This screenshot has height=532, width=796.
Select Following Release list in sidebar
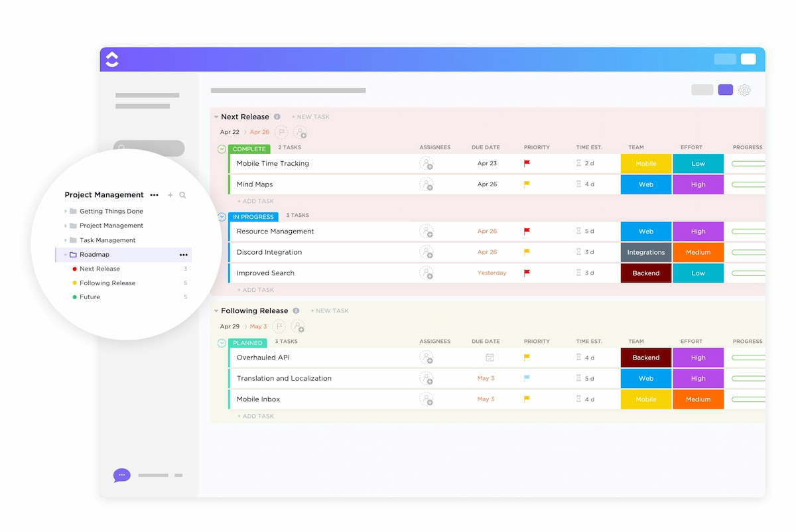tap(107, 283)
